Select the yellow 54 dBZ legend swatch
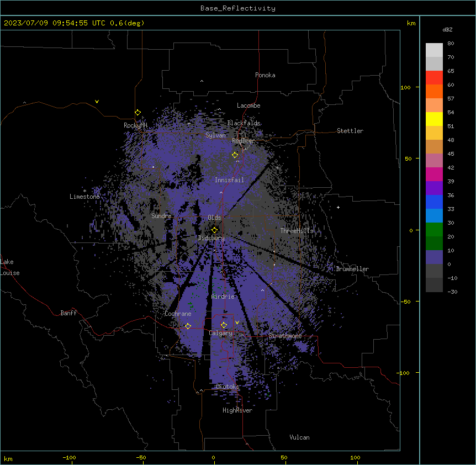Image resolution: width=476 pixels, height=465 pixels. point(434,119)
